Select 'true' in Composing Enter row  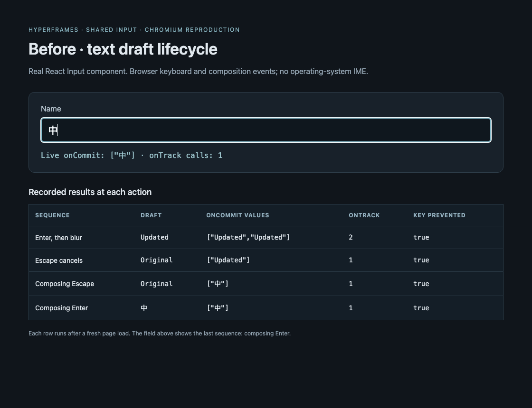(x=421, y=308)
